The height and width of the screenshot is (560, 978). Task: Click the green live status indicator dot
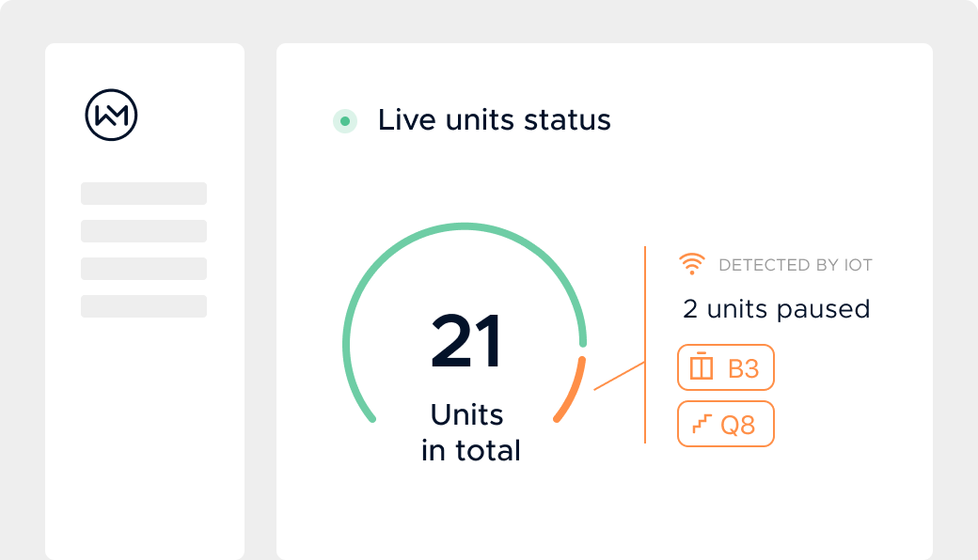point(345,121)
